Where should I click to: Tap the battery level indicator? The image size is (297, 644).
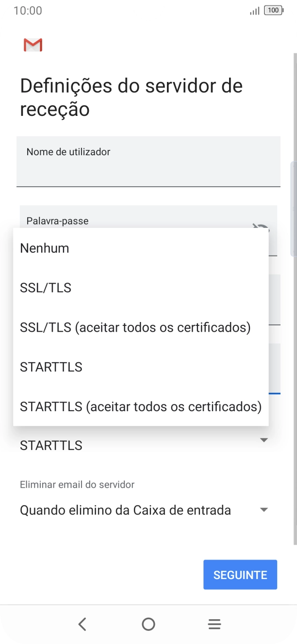[273, 10]
